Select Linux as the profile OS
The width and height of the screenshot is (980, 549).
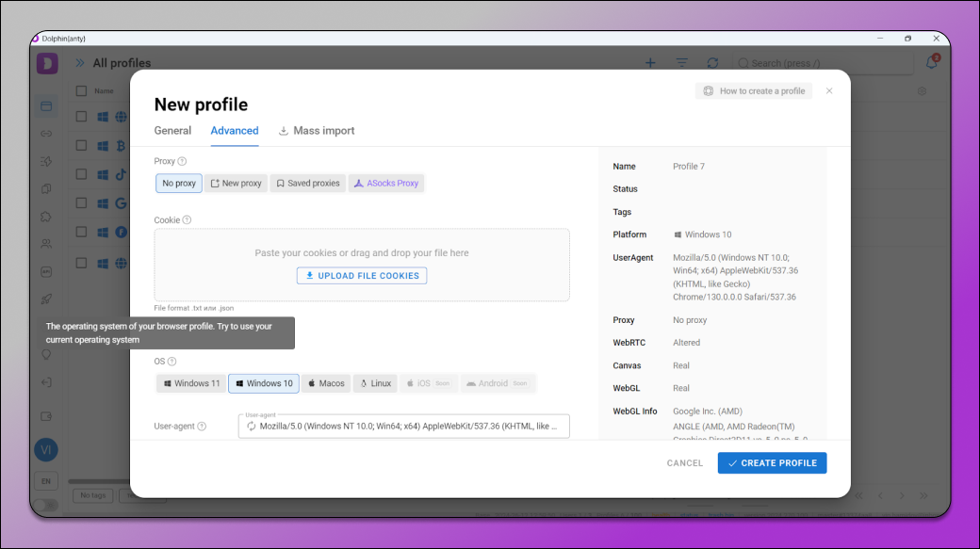coord(374,383)
